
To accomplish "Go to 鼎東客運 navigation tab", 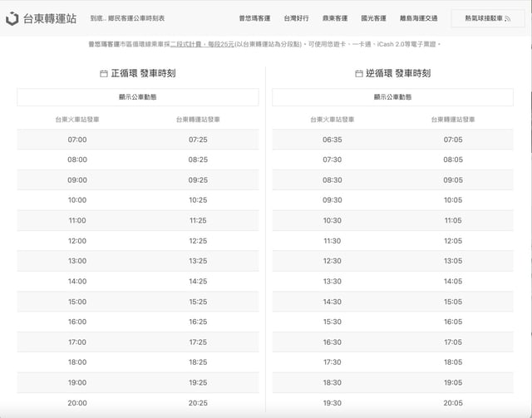I will [335, 17].
